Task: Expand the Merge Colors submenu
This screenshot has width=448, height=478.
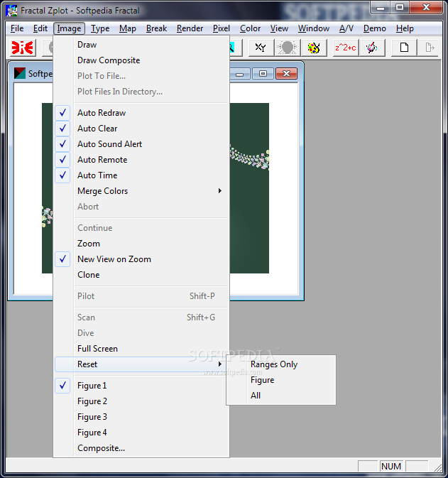Action: [x=142, y=191]
